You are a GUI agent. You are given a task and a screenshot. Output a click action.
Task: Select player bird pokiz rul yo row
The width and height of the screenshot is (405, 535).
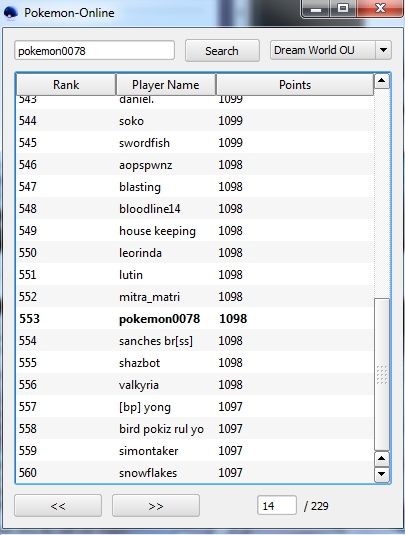(x=195, y=429)
